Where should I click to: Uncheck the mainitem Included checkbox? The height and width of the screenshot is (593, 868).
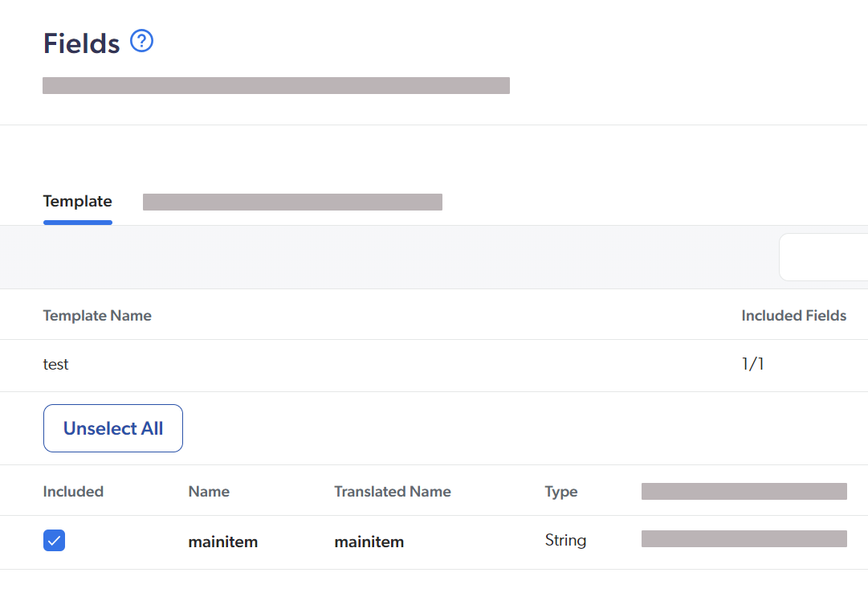[x=55, y=540]
